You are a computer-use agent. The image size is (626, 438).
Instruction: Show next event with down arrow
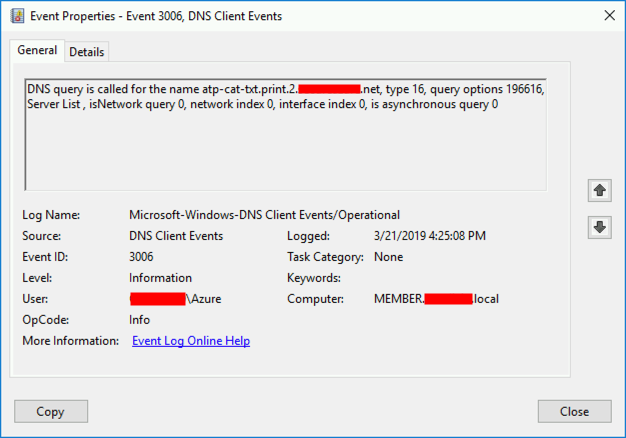[x=599, y=227]
